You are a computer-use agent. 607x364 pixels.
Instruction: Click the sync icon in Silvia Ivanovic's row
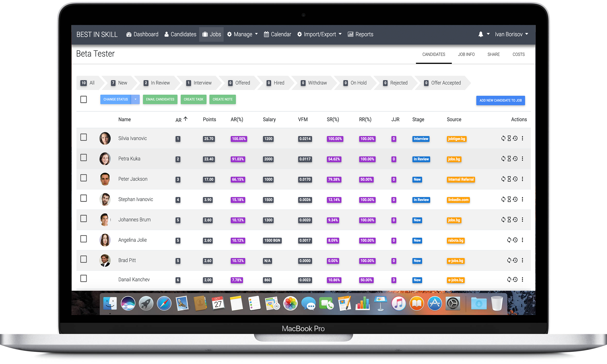[503, 138]
